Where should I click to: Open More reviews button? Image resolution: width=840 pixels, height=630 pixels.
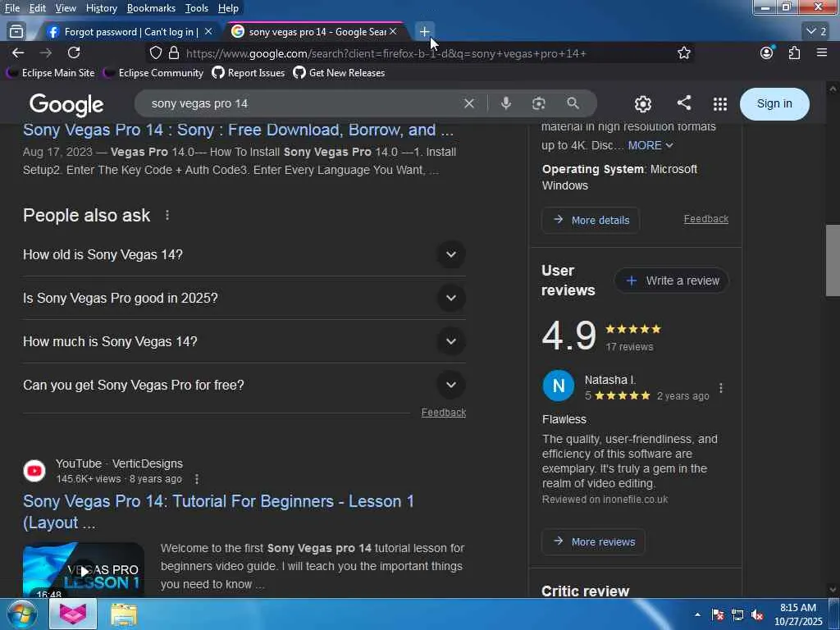coord(593,541)
